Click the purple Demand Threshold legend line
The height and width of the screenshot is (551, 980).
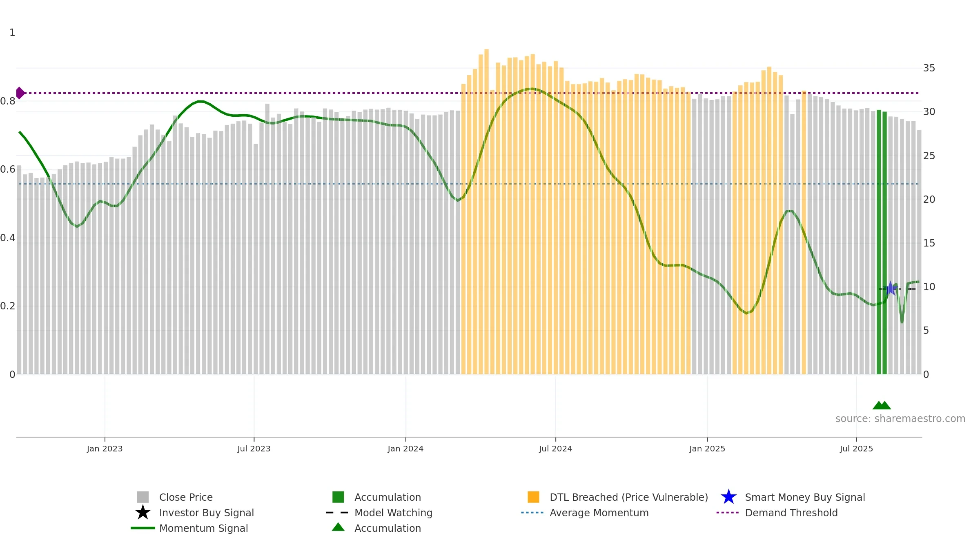pos(728,513)
